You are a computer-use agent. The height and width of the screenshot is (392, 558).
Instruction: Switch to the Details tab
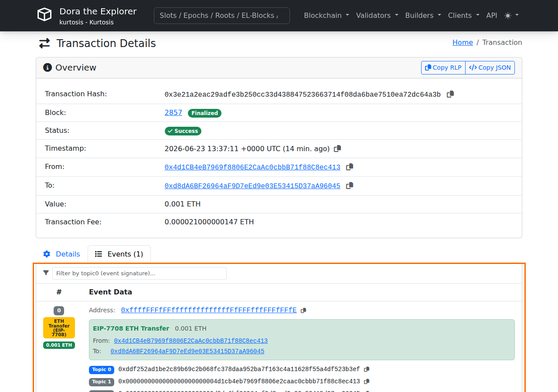point(61,254)
